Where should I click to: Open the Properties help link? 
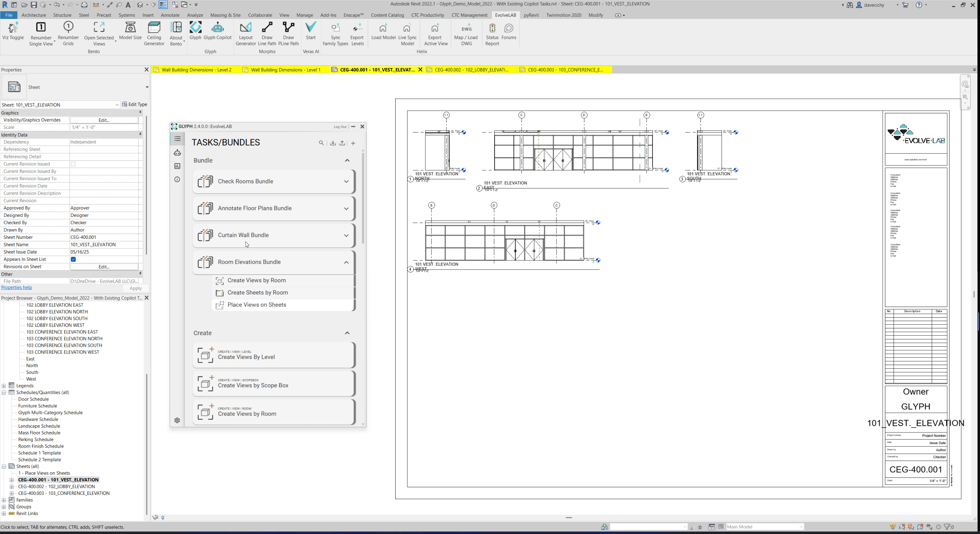16,288
